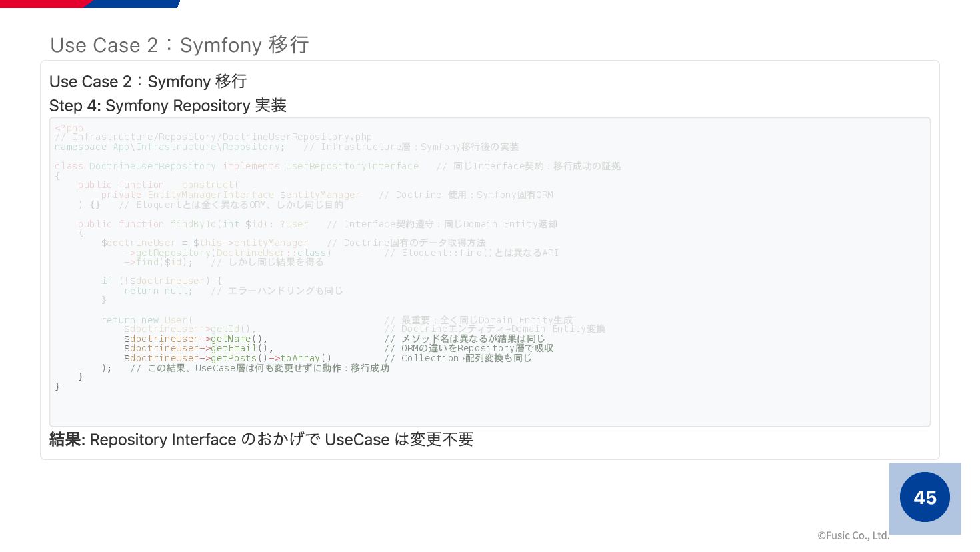Click the inner heading Use Case 2：Symfony 移行
Image resolution: width=980 pixels, height=552 pixels.
click(x=148, y=81)
